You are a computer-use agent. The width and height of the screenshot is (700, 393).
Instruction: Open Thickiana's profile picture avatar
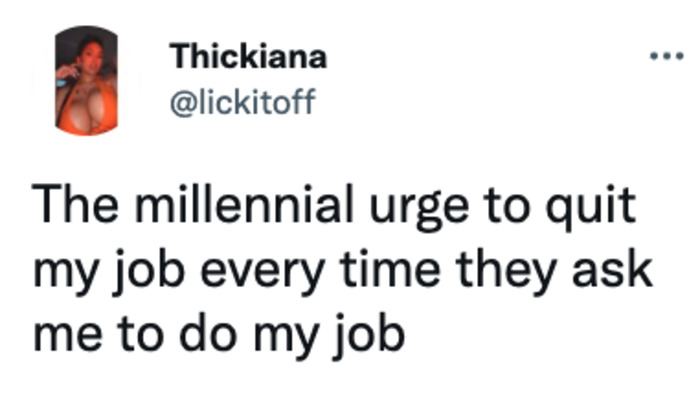coord(86,80)
